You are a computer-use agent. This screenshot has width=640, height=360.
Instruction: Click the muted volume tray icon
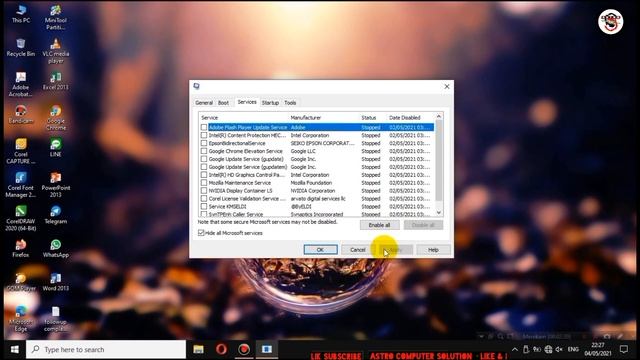pyautogui.click(x=559, y=349)
